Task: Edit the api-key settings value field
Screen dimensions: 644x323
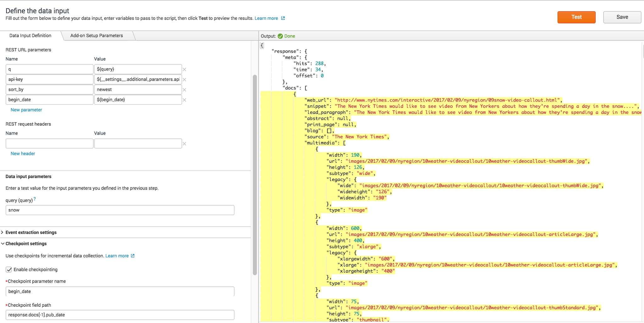Action: click(138, 79)
